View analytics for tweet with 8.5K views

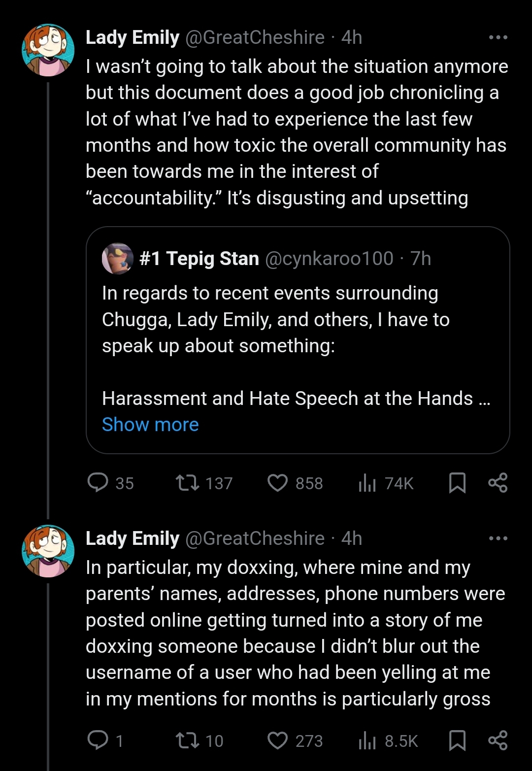[x=367, y=740]
